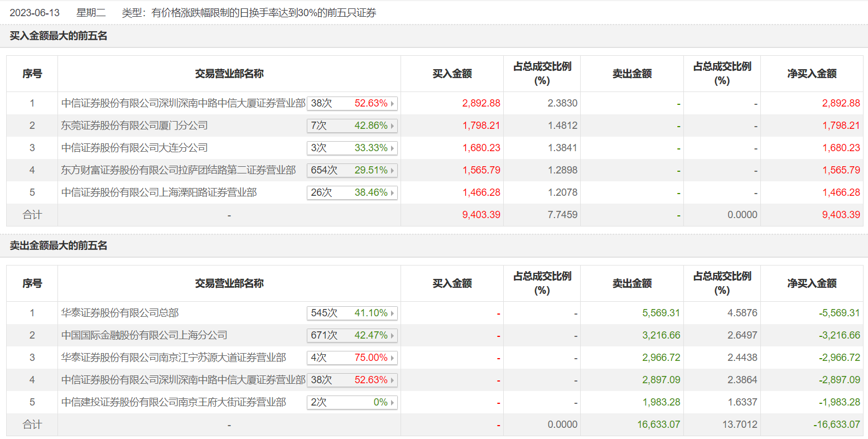Select the net amount -2,966.72
The height and width of the screenshot is (439, 868).
tap(840, 358)
